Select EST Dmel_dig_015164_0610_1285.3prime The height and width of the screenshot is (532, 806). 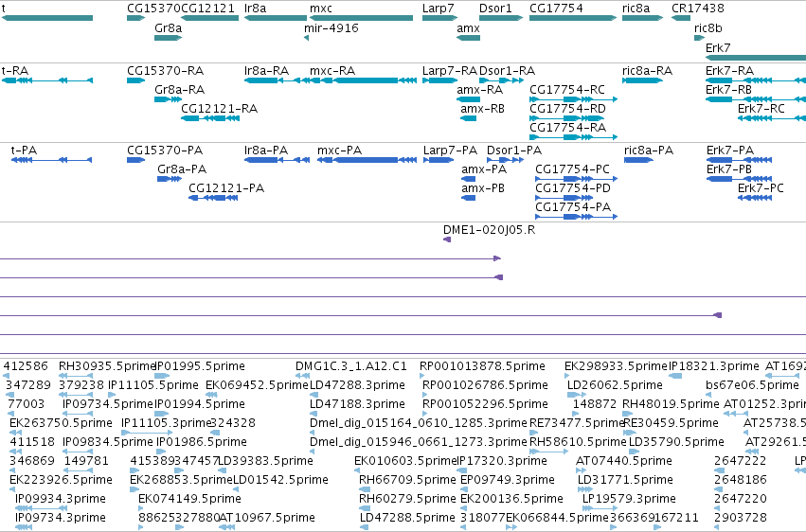[313, 433]
